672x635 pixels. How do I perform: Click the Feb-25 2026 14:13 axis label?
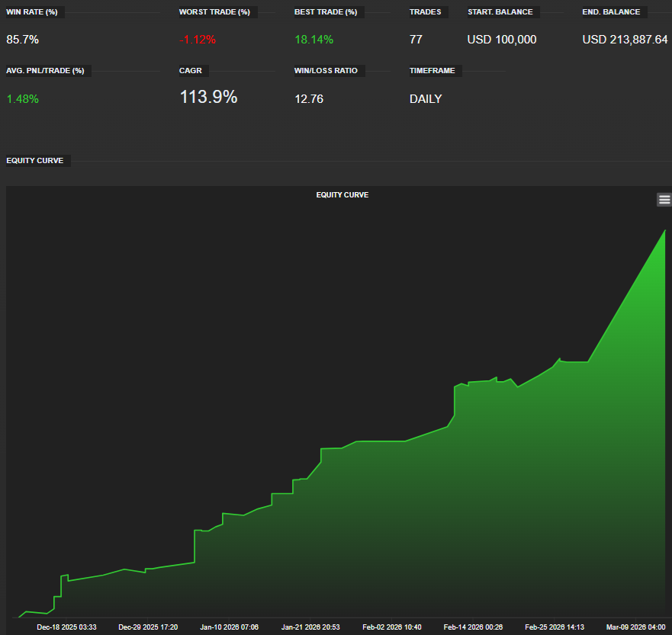point(555,627)
